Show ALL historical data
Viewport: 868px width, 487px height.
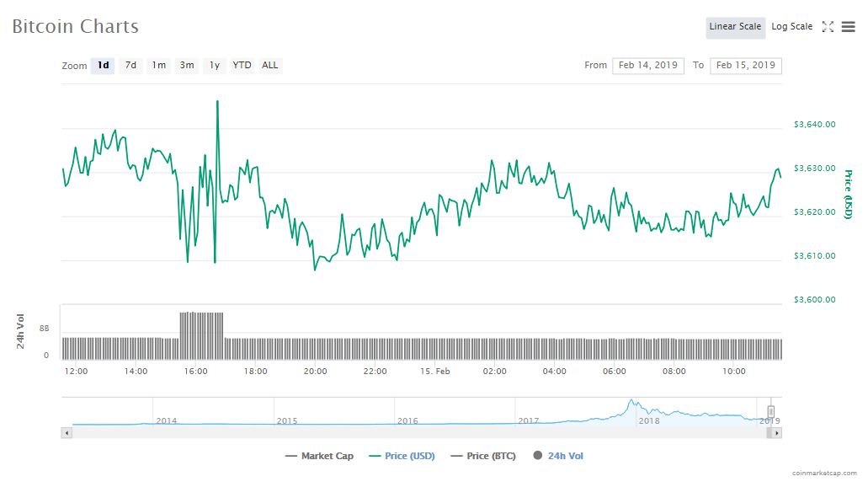pos(269,66)
